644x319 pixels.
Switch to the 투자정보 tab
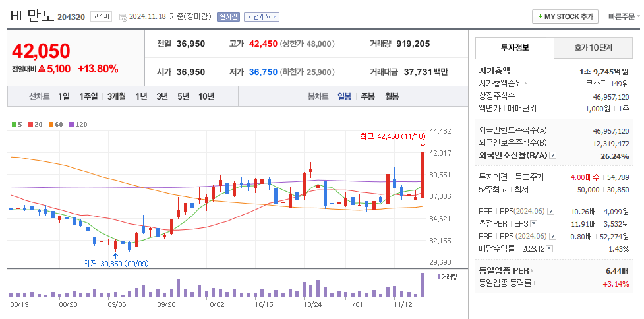pos(515,47)
